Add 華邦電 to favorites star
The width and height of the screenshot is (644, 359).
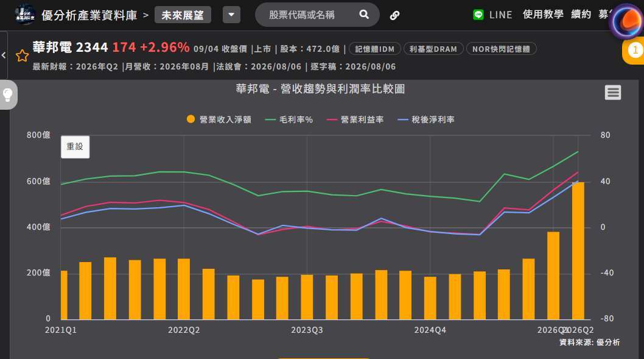pos(22,55)
